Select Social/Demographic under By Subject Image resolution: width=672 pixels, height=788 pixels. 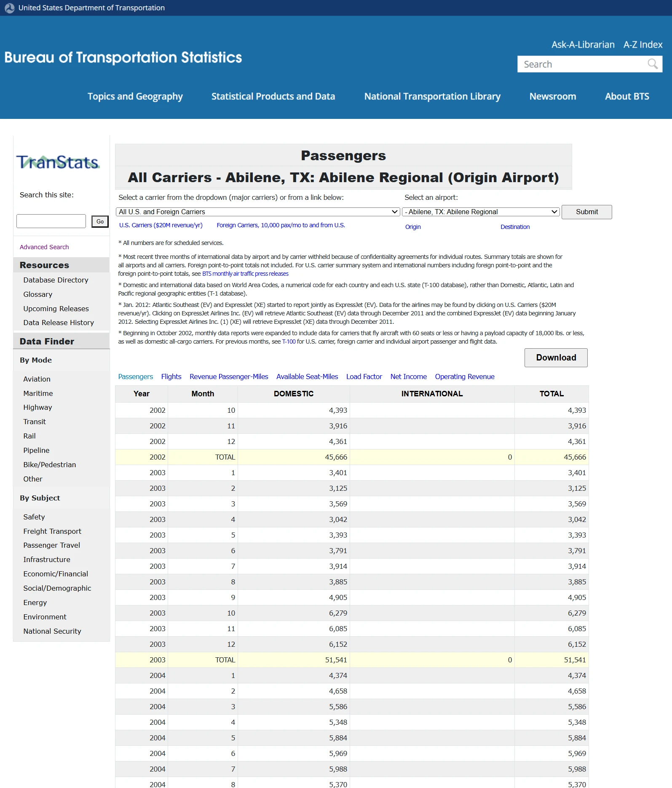pyautogui.click(x=57, y=588)
